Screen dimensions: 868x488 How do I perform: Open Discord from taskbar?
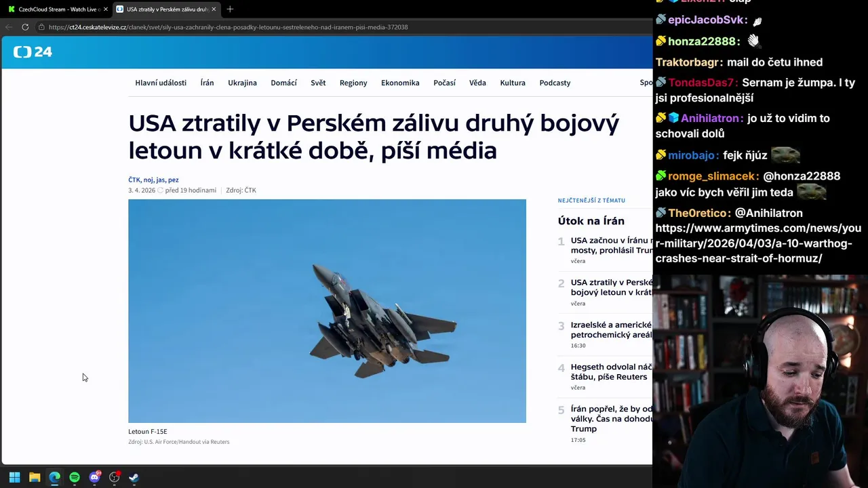[94, 477]
